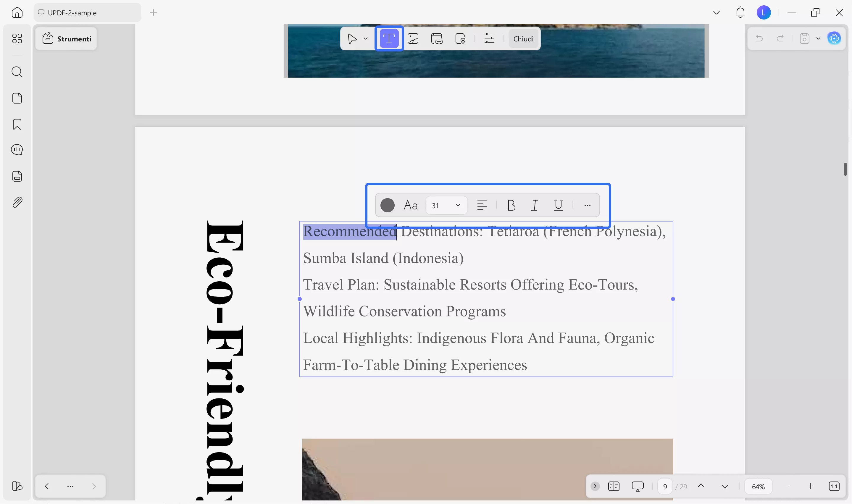This screenshot has width=852, height=504.
Task: Open the Attachments panel
Action: coord(17,202)
